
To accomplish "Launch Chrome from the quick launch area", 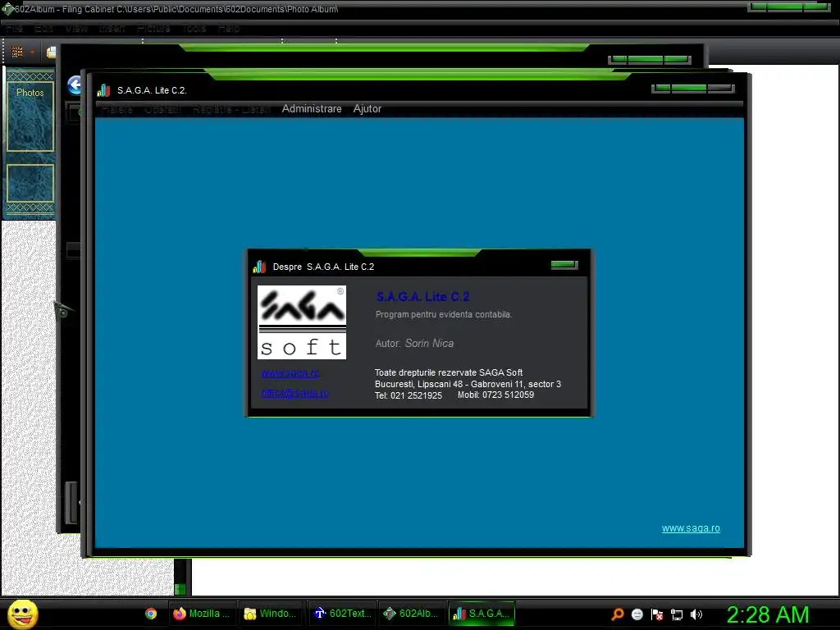I will (x=151, y=614).
